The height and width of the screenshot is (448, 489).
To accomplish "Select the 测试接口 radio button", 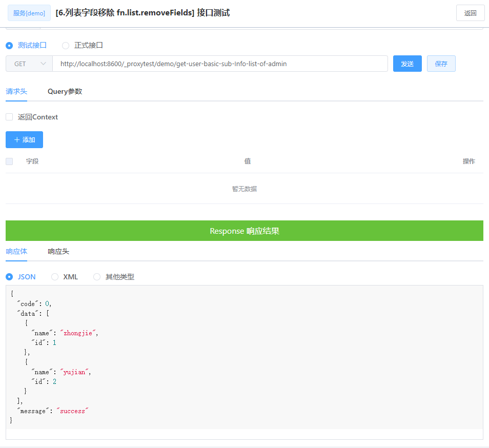I will tap(9, 45).
